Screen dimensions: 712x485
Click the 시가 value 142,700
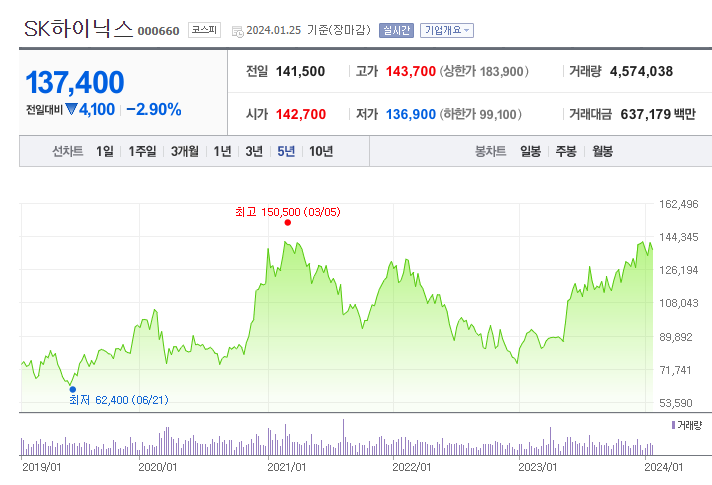click(x=301, y=114)
